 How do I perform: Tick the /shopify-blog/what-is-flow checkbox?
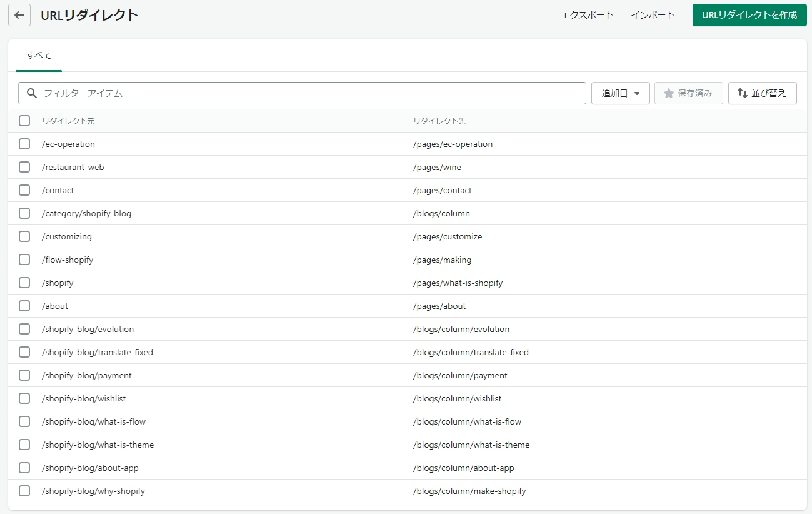[24, 421]
